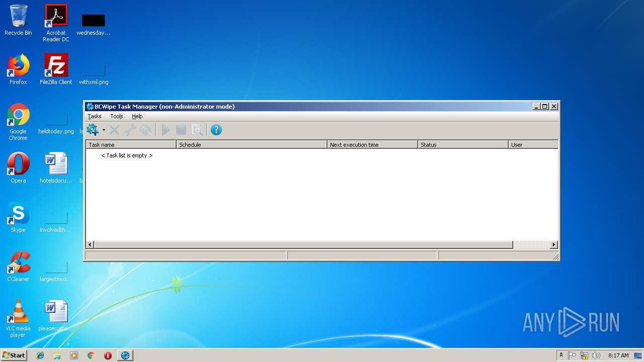Open the Help menu
Screen dimensions: 644x362
tap(137, 116)
